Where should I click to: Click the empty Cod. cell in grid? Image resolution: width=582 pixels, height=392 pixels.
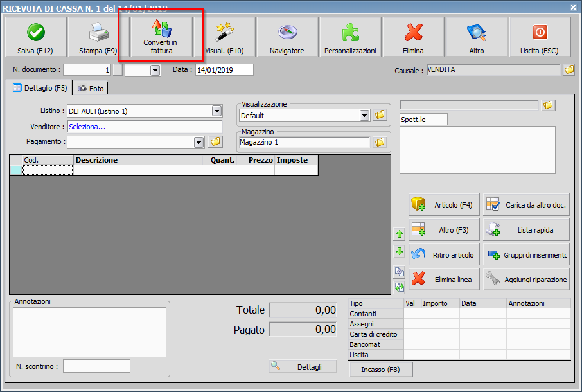click(x=48, y=170)
